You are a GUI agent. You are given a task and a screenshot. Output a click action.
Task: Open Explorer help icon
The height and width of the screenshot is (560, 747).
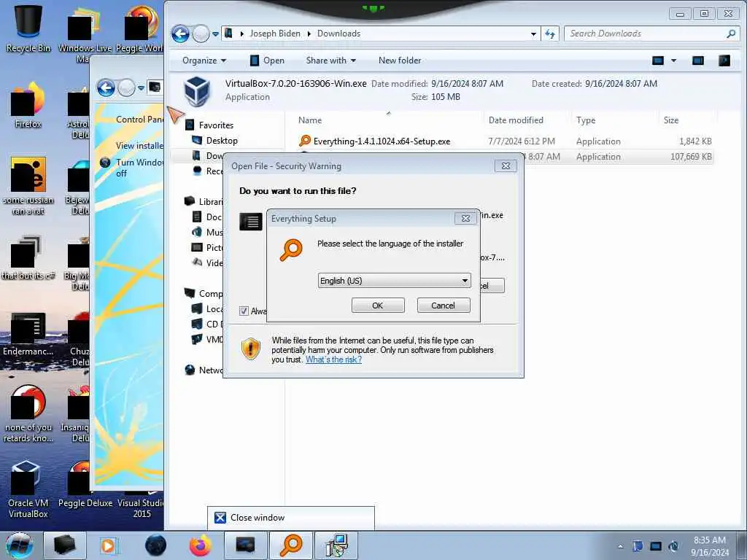point(724,61)
